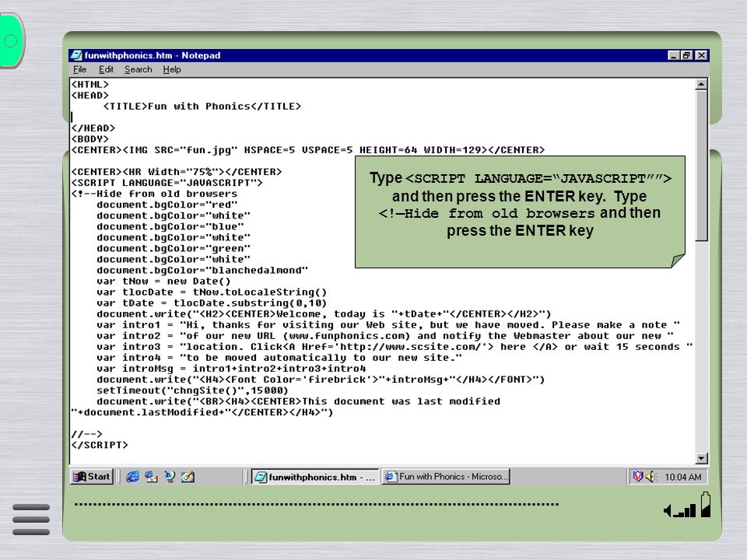Click the vertical scrollbar thumb in Notepad
Image resolution: width=747 pixels, height=560 pixels.
[x=701, y=166]
